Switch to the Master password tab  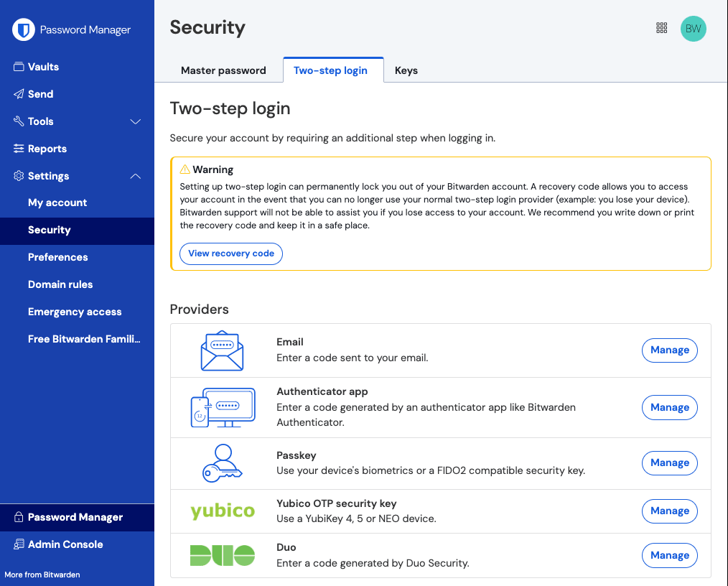[x=223, y=70]
